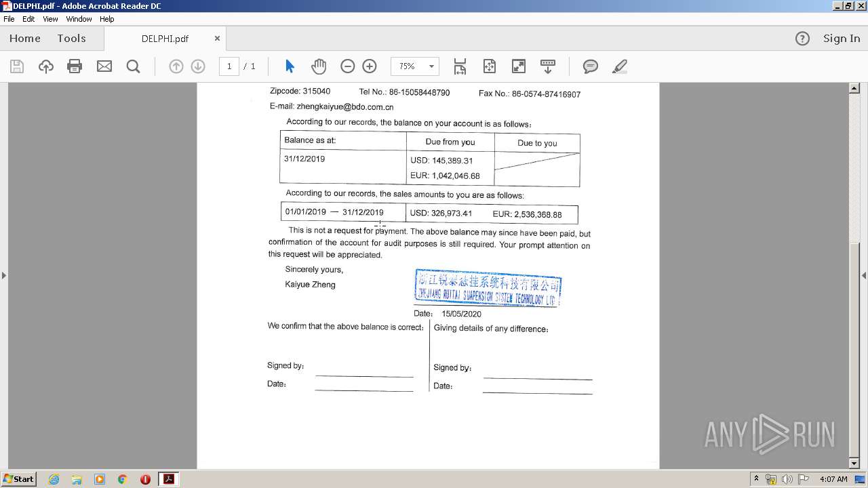Click the email zhengkaiyue@bdo.com.cn text
The width and height of the screenshot is (868, 488).
[x=345, y=106]
